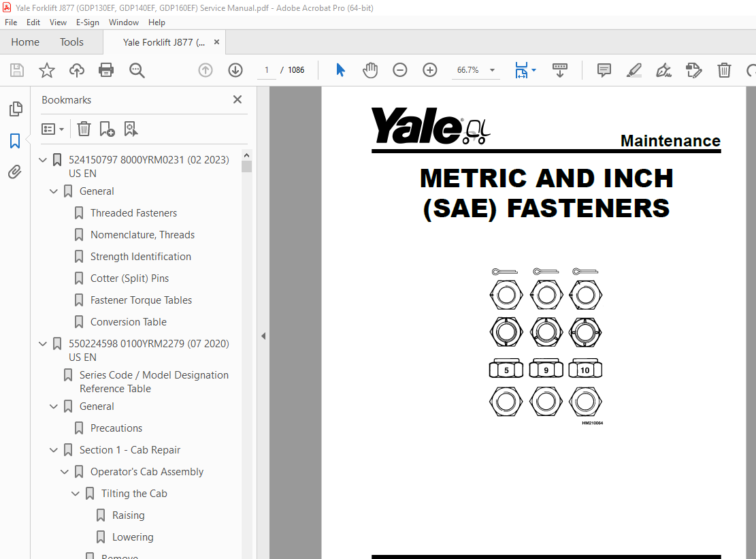Jump to Strength Identification bookmark

click(x=141, y=257)
